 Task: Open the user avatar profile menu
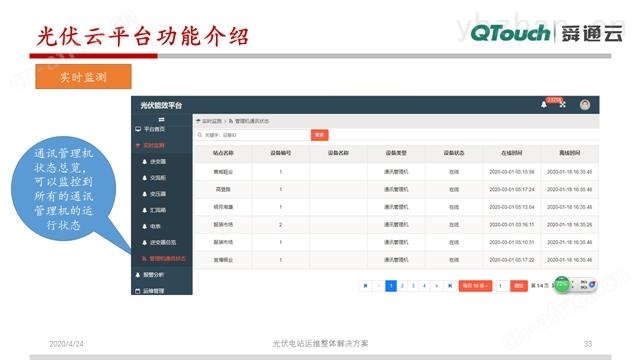tap(585, 105)
